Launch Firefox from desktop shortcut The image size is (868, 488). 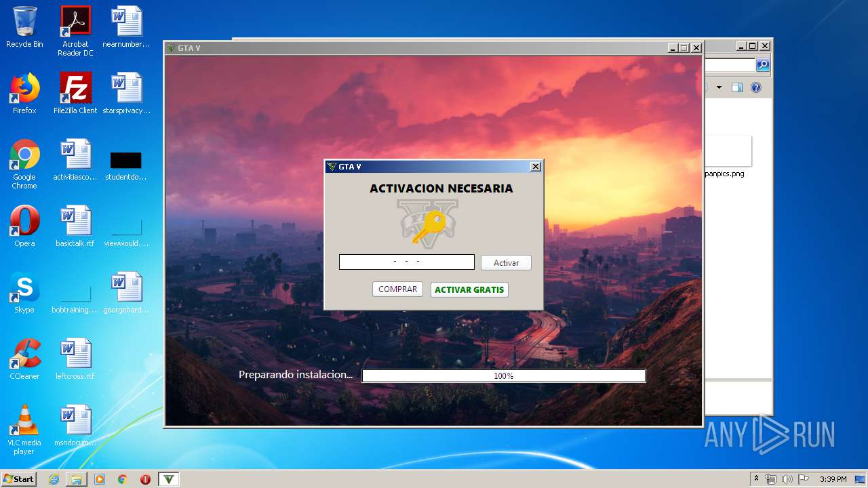24,94
